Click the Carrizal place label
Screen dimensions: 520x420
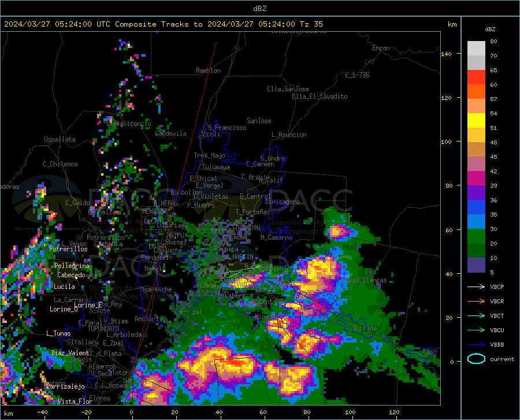tap(188, 312)
